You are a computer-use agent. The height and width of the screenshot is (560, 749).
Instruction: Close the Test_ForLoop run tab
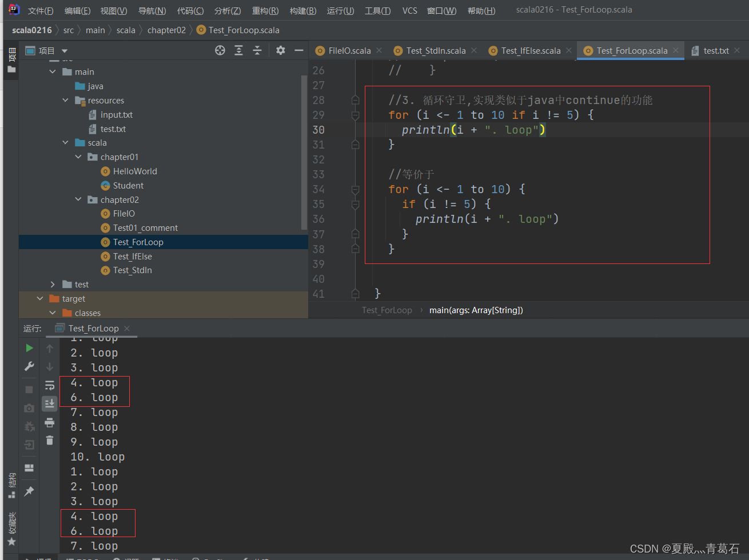(x=127, y=328)
